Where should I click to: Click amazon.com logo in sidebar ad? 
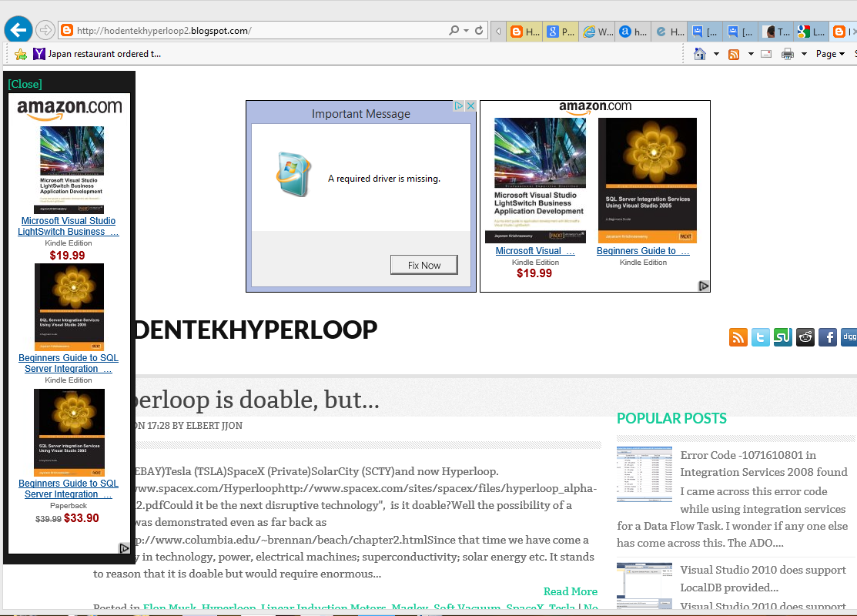pyautogui.click(x=69, y=108)
